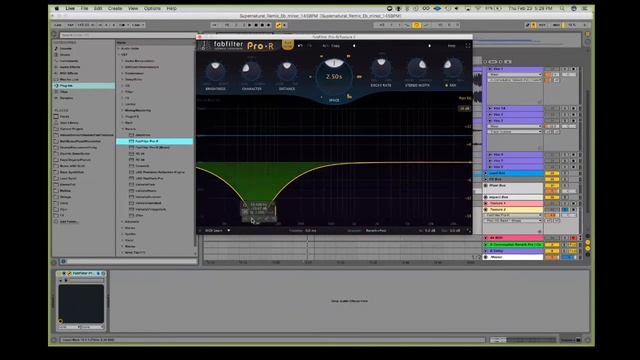The image size is (640, 360).
Task: Open Pro-R Help button
Action: (451, 46)
